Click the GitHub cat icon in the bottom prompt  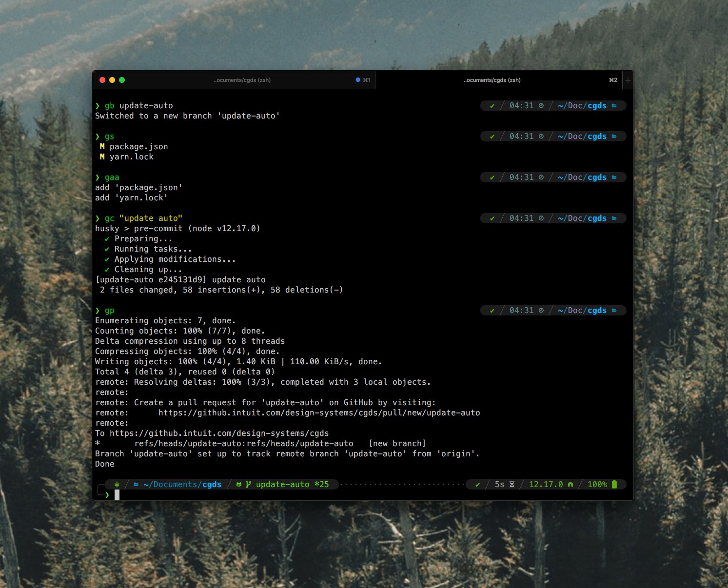(x=239, y=484)
